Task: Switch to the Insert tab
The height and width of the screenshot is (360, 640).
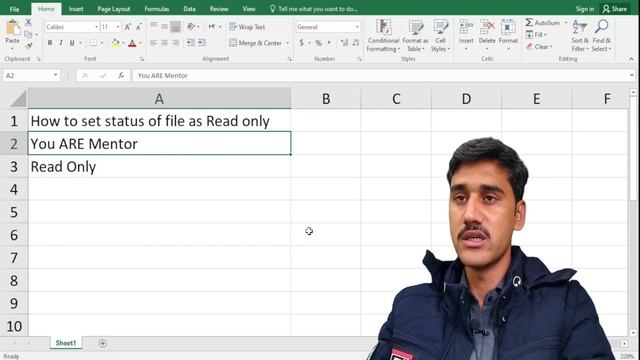Action: [x=76, y=9]
